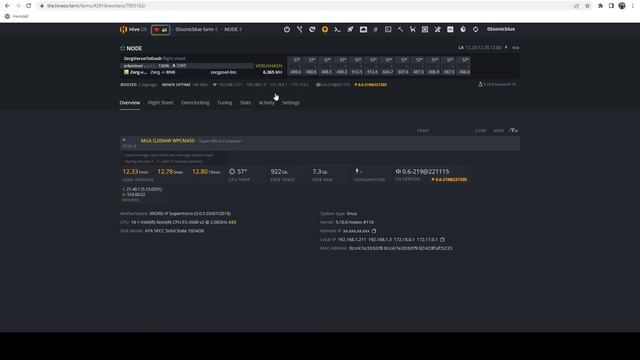
Task: Open the Settings tab
Action: (x=291, y=103)
